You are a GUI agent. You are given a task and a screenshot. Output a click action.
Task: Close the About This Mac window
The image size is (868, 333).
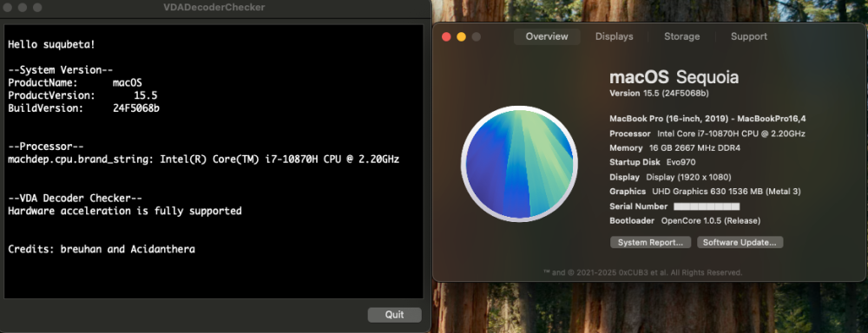(446, 37)
